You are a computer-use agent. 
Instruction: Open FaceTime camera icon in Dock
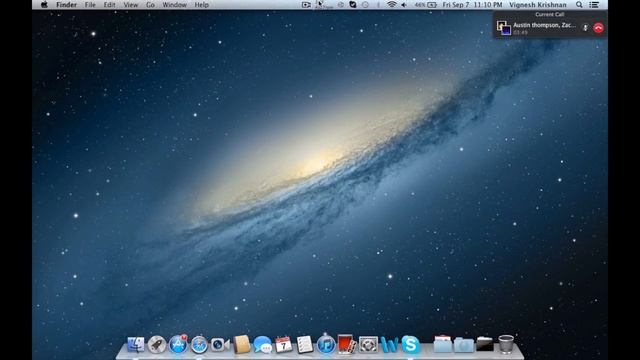220,345
